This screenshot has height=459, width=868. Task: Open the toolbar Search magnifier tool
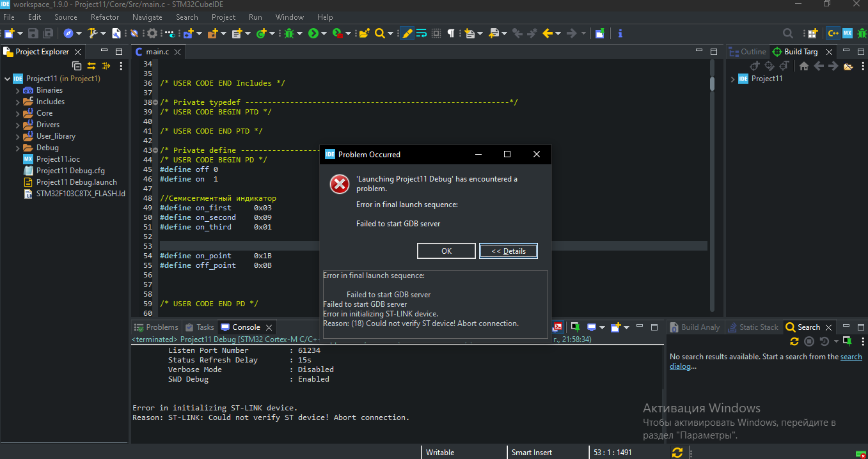(379, 33)
